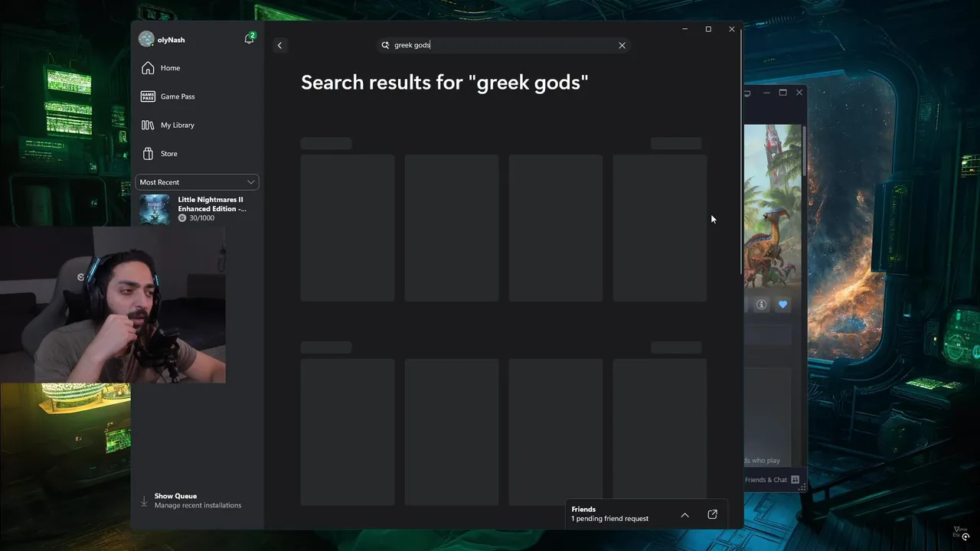980x551 pixels.
Task: Click the info icon in background window
Action: click(761, 305)
